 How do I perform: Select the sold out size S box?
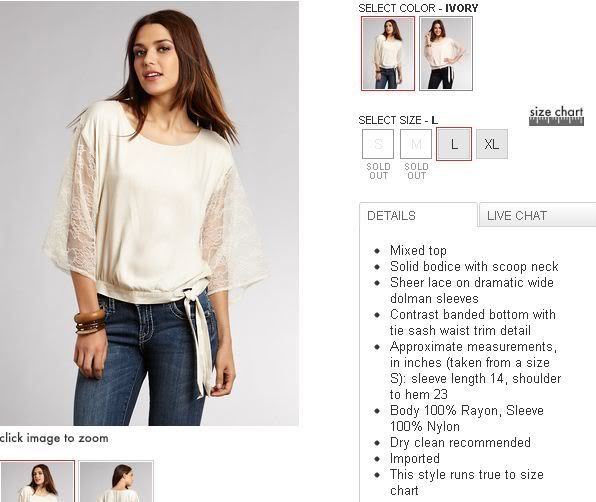pos(378,144)
